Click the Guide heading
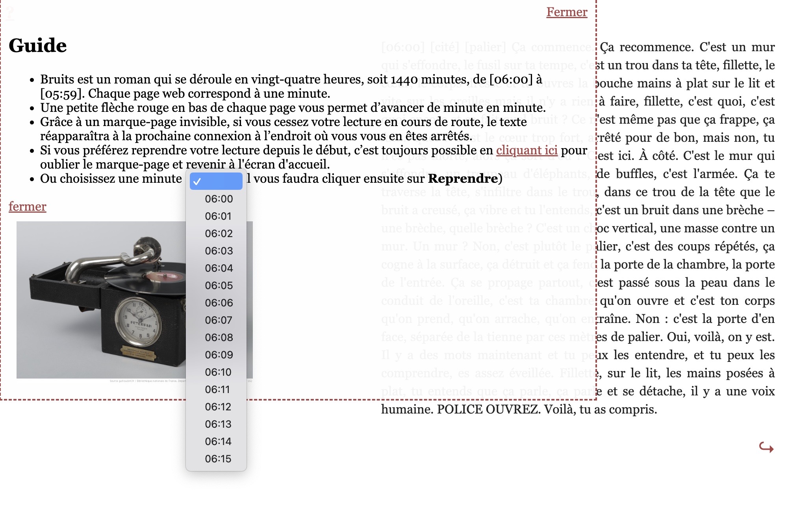Screen dimensions: 812x523 pyautogui.click(x=38, y=46)
